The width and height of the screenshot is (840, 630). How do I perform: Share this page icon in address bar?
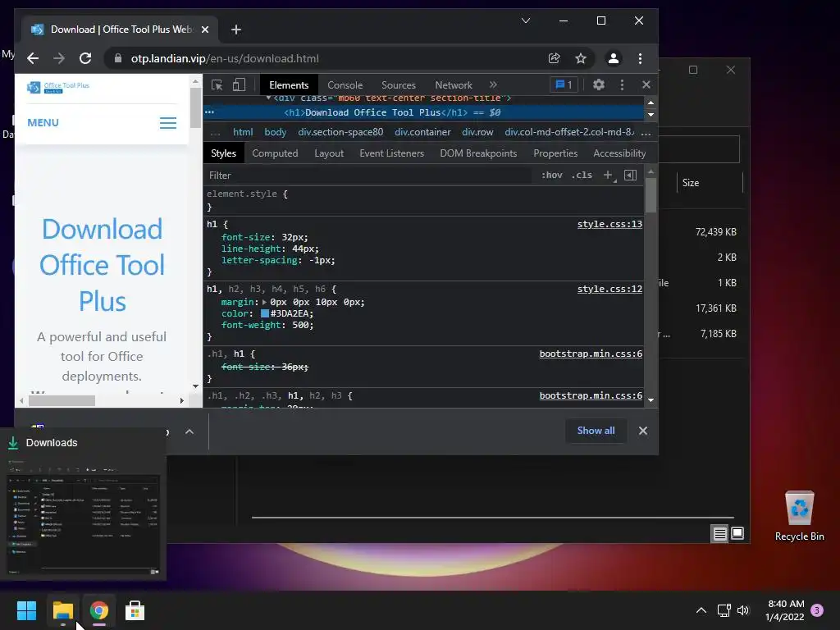tap(555, 58)
